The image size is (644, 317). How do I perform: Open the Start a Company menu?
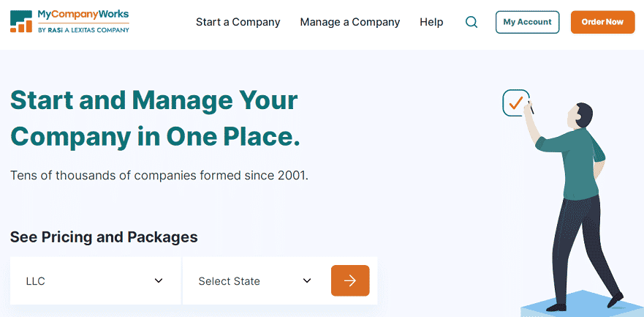[x=238, y=22]
